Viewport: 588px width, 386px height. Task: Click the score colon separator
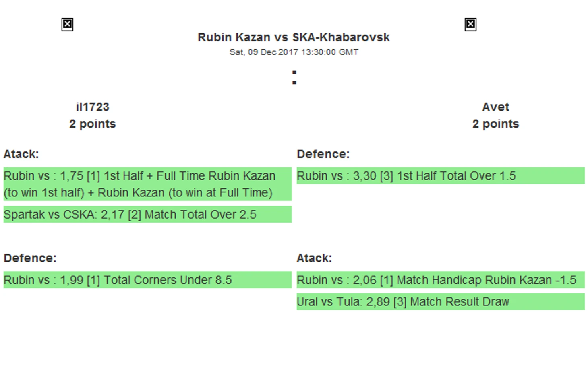(x=294, y=77)
